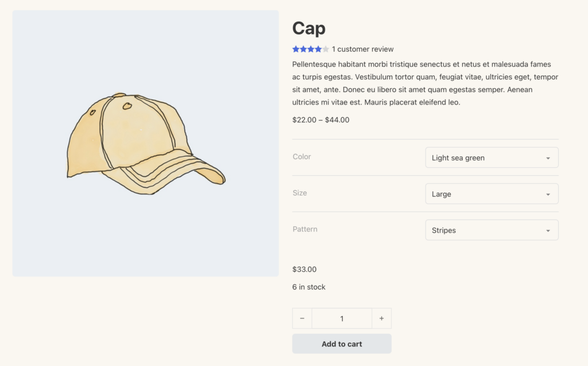Viewport: 588px width, 366px height.
Task: Click the Color attribute label
Action: coord(302,157)
